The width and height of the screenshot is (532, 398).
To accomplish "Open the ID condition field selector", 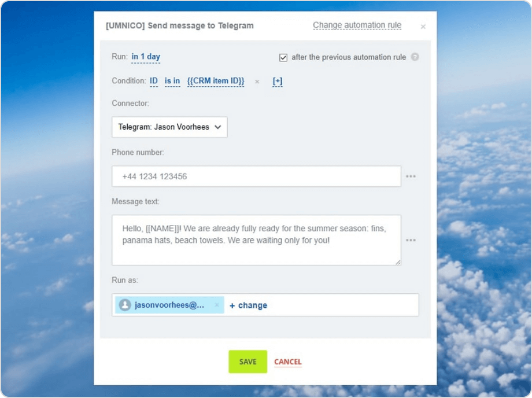I will point(154,81).
